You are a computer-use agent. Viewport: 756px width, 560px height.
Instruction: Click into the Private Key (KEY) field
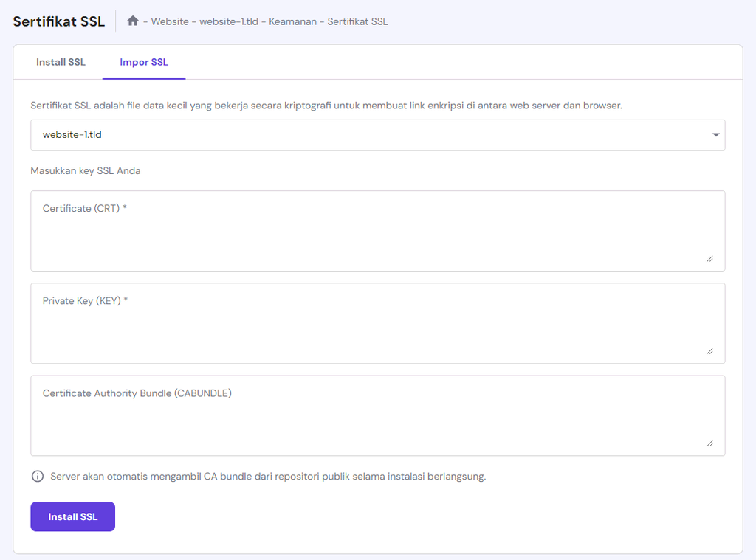377,323
